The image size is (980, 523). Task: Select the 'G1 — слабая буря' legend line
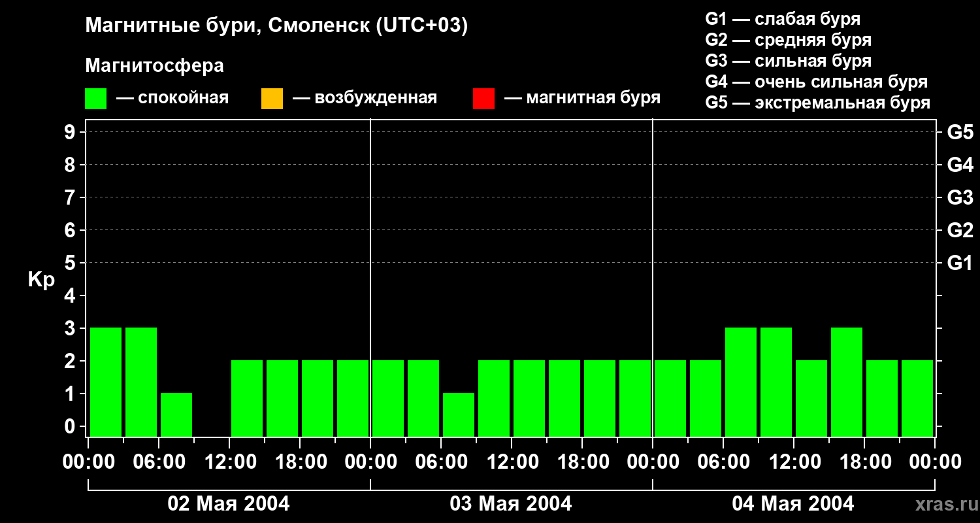783,18
